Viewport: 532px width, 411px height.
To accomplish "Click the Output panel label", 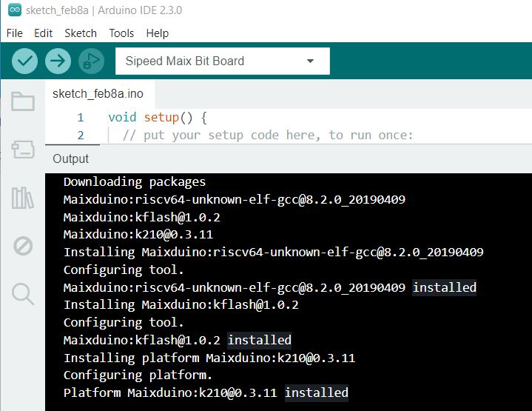I will tap(70, 158).
